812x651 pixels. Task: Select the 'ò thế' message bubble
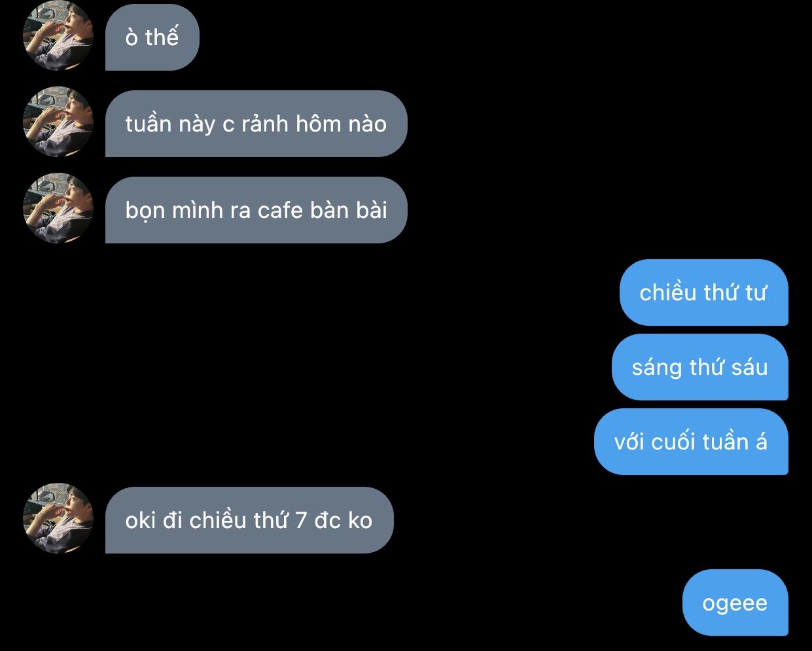152,37
